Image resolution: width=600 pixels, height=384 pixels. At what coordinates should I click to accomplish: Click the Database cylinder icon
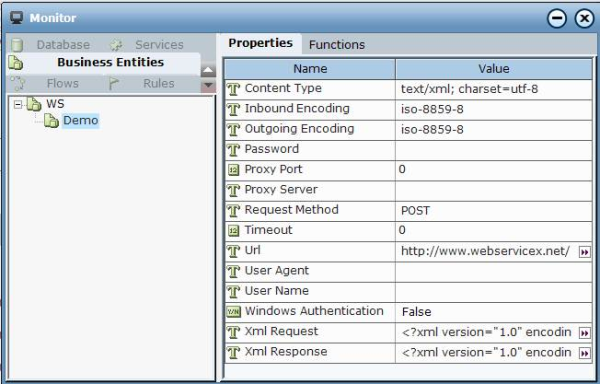pos(17,45)
